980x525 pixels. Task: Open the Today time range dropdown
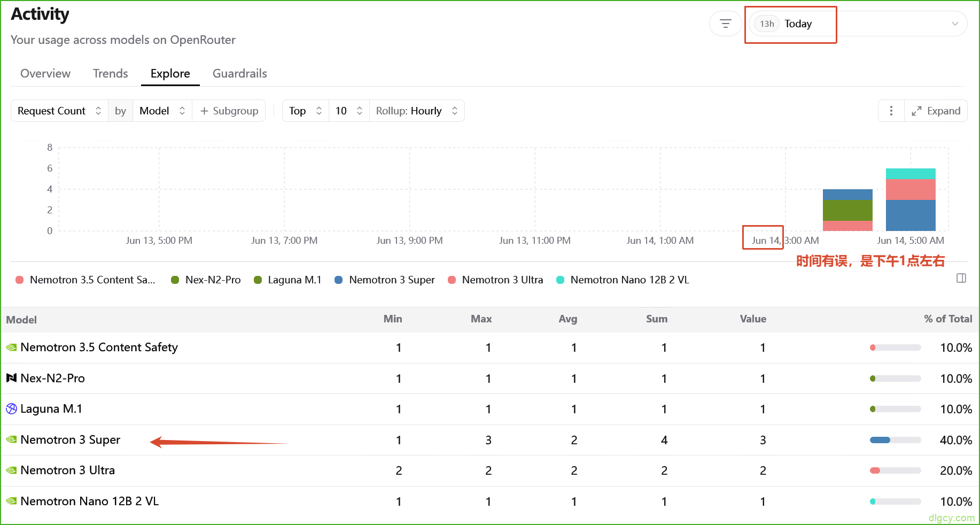click(x=858, y=24)
